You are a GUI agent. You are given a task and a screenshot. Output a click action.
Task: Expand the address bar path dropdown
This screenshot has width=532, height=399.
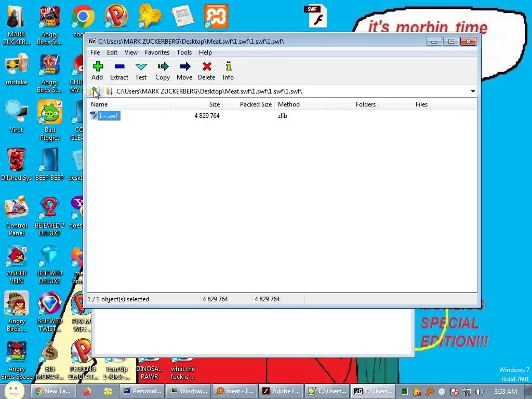click(x=473, y=91)
